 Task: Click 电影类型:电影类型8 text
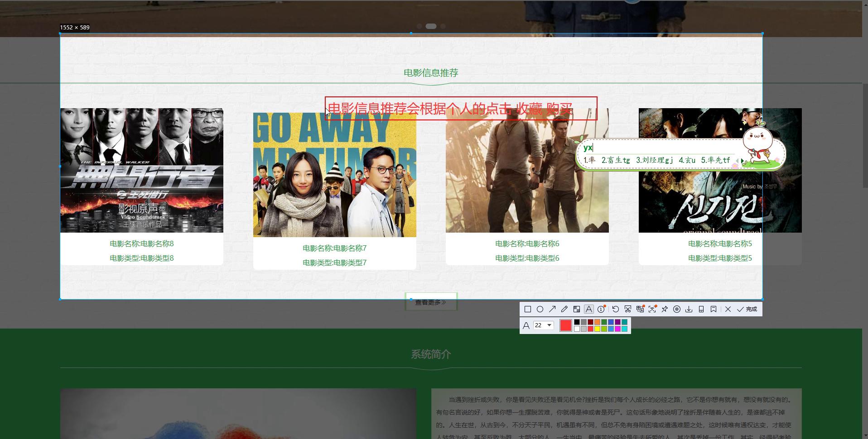click(x=142, y=258)
